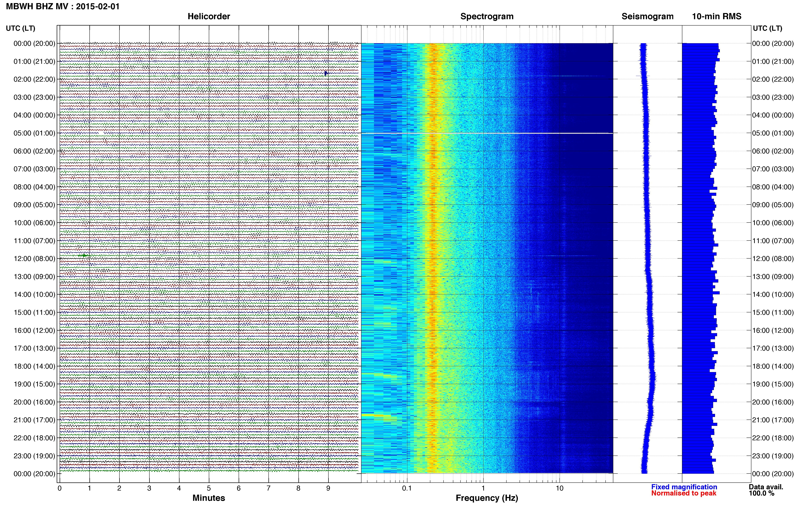This screenshot has width=812, height=508.
Task: Click the blue spike near 01:40 in helicorder
Action: point(326,73)
